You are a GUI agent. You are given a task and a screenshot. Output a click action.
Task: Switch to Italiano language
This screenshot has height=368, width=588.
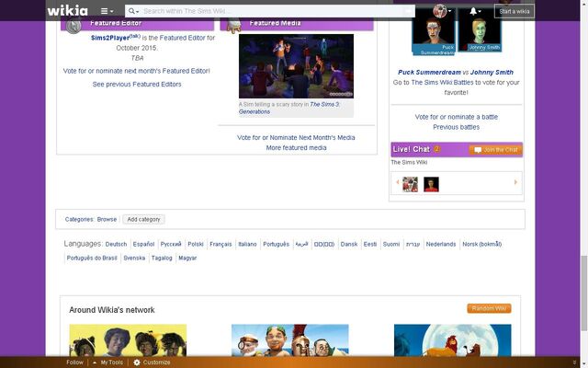click(247, 244)
